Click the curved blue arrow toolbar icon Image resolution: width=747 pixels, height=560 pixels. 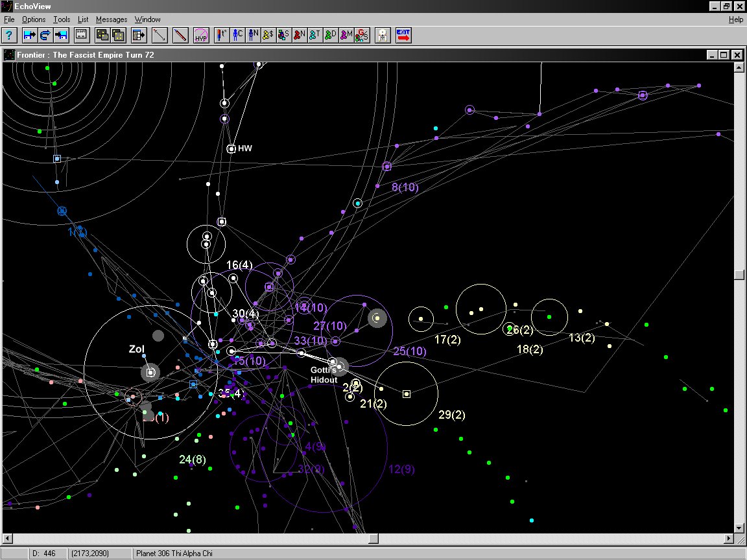point(45,35)
